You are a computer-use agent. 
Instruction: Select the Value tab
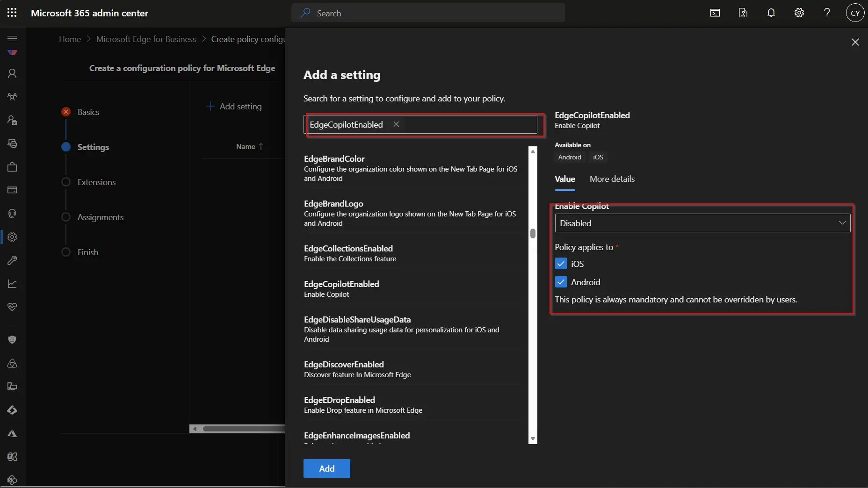tap(564, 179)
